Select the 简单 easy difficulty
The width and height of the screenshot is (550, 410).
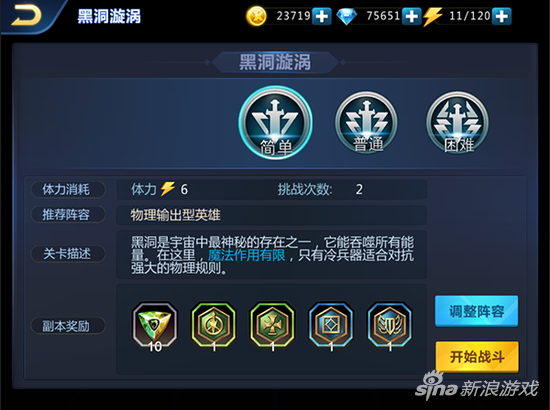[x=276, y=123]
